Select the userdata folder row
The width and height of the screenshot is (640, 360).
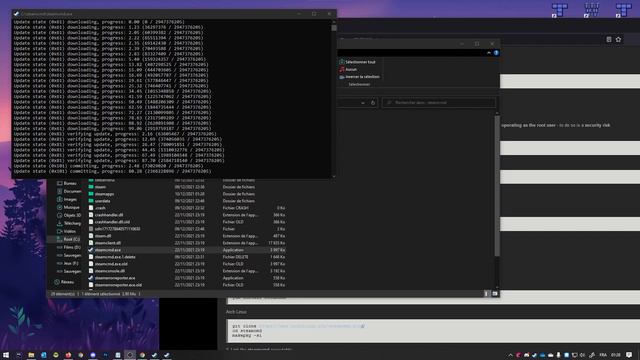pos(187,201)
